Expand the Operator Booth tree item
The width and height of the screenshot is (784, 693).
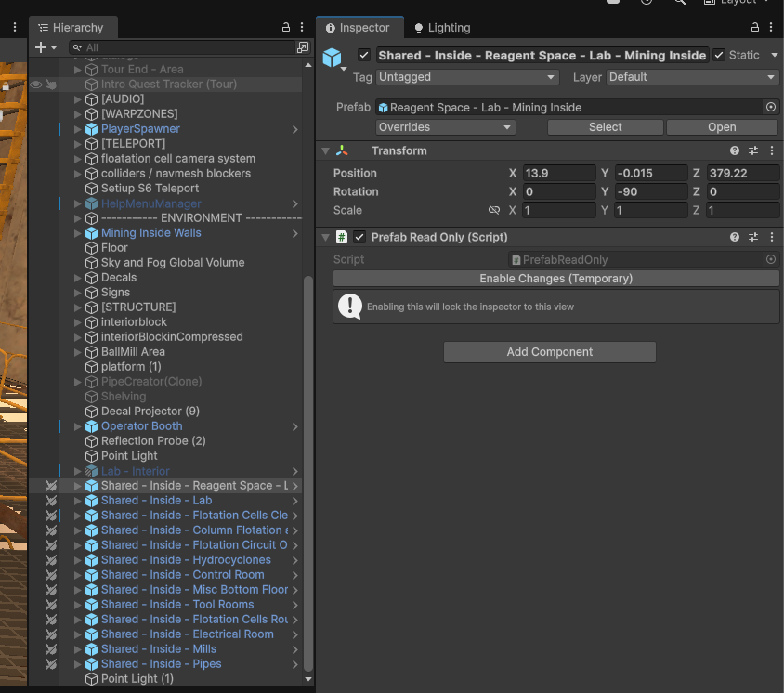click(77, 426)
